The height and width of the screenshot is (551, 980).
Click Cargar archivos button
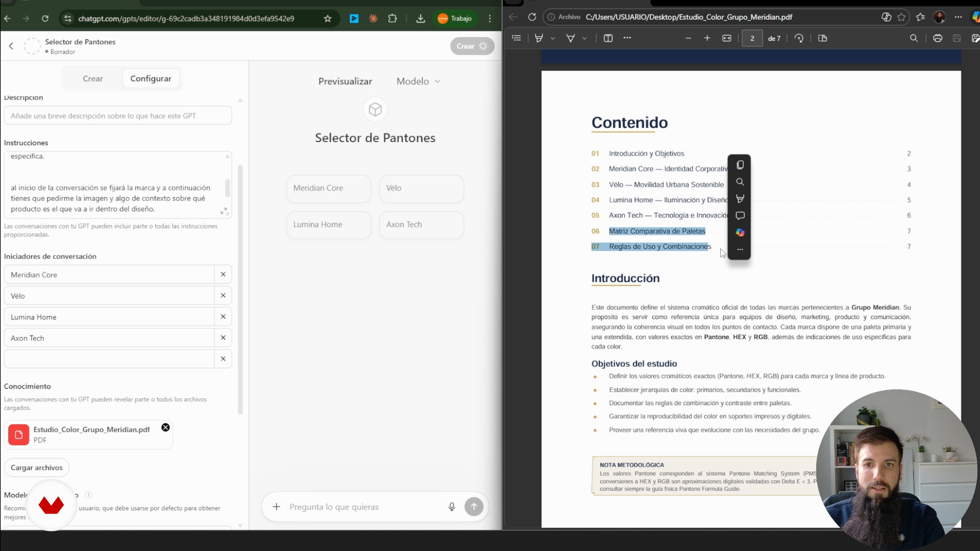36,467
